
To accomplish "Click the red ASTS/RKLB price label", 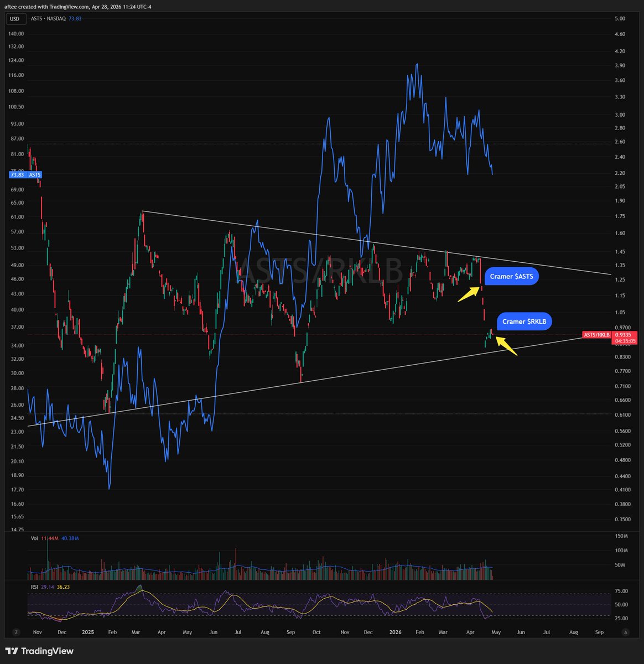I will [x=596, y=335].
